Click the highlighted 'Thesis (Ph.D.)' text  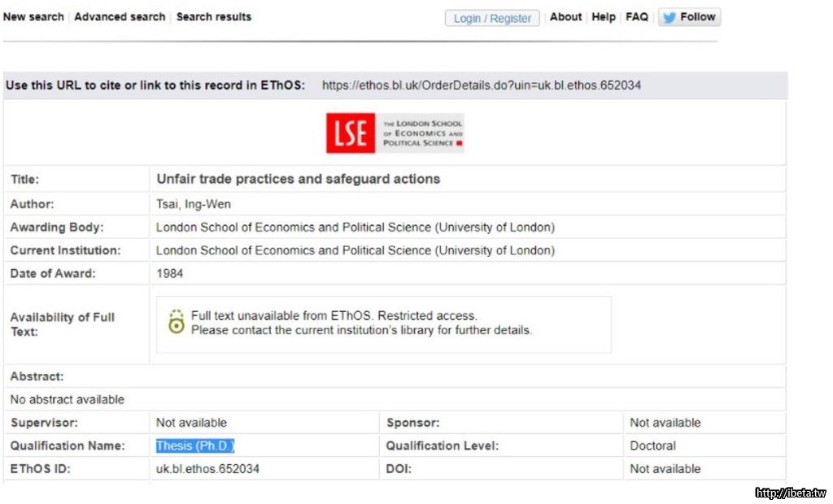point(195,445)
